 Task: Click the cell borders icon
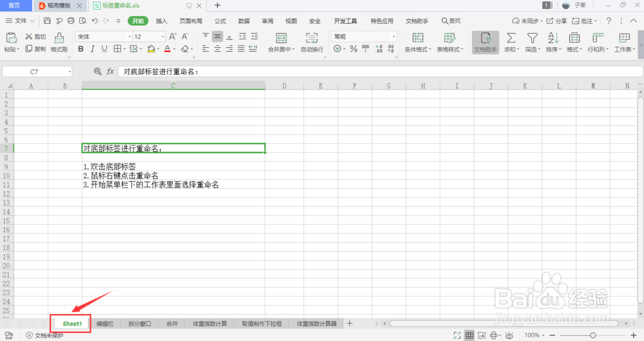[117, 49]
